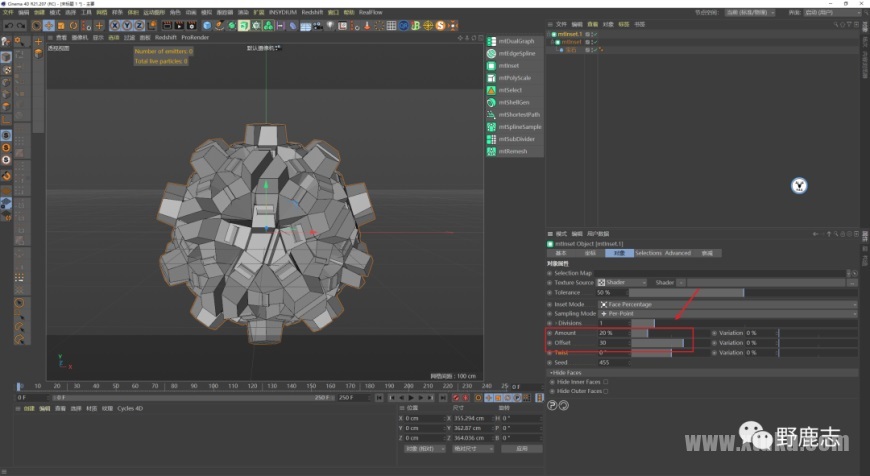This screenshot has height=476, width=870.
Task: Click the mtSubDivider generator icon
Action: (491, 139)
